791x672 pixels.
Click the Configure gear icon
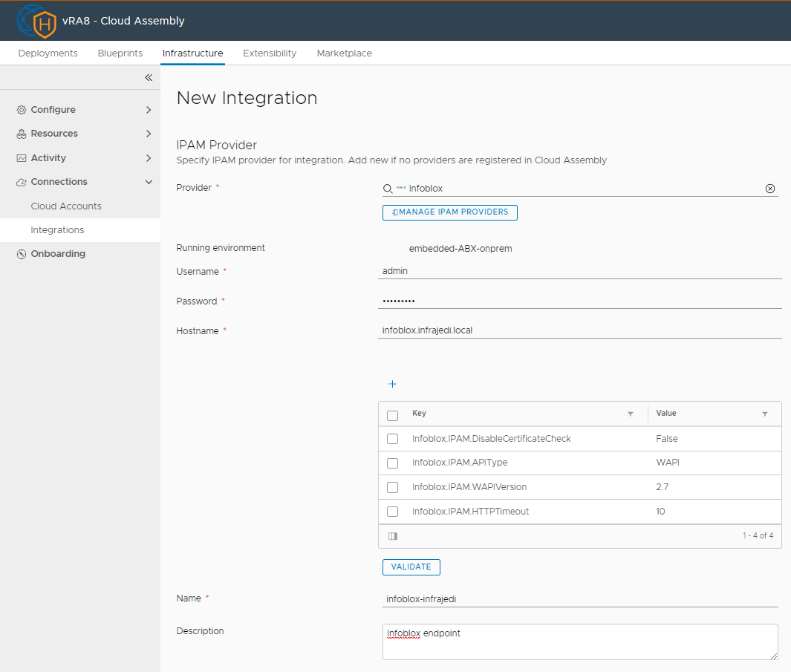pyautogui.click(x=22, y=110)
